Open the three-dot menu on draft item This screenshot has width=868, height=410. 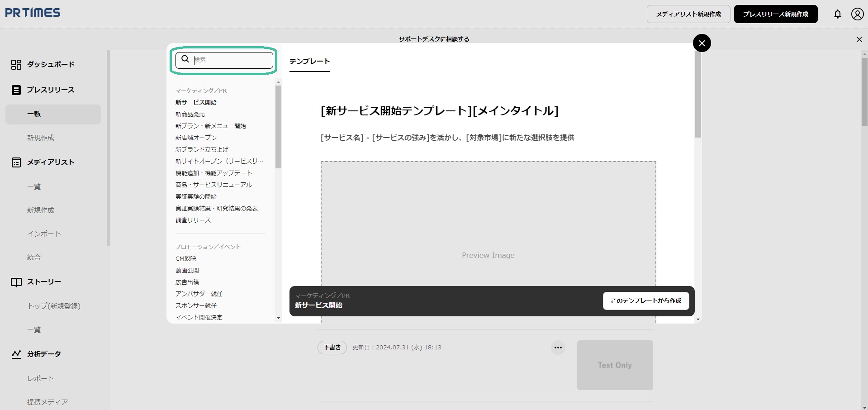click(x=558, y=348)
